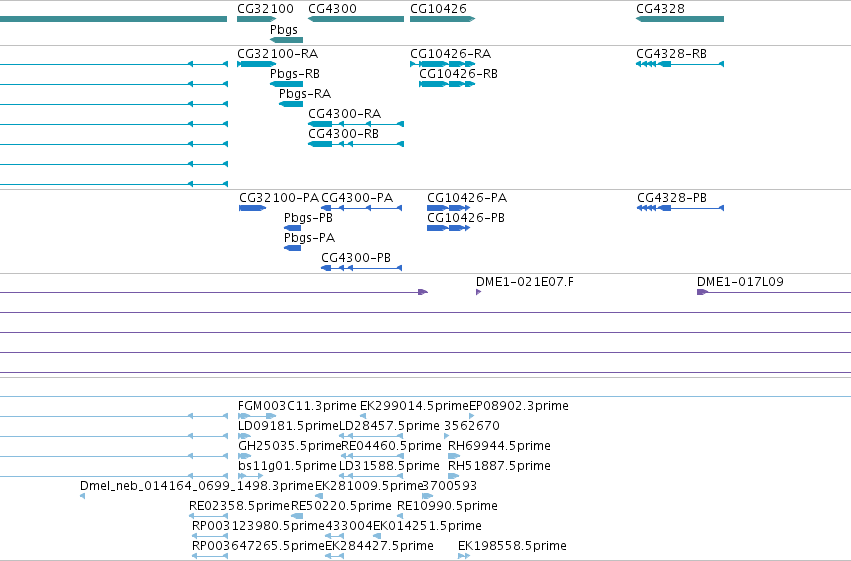
Task: Open transcript CG32100-RA label
Action: [x=277, y=54]
